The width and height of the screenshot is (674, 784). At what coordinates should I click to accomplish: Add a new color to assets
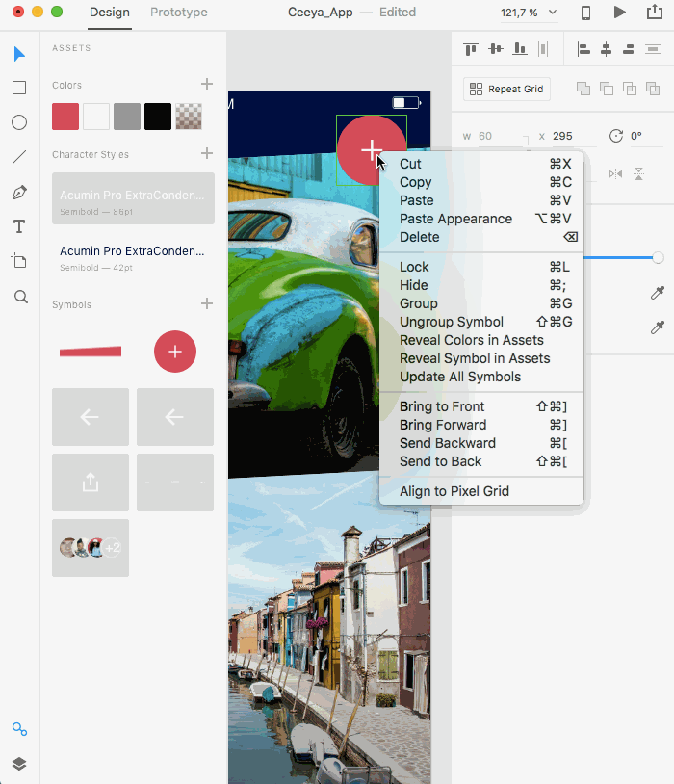point(207,84)
